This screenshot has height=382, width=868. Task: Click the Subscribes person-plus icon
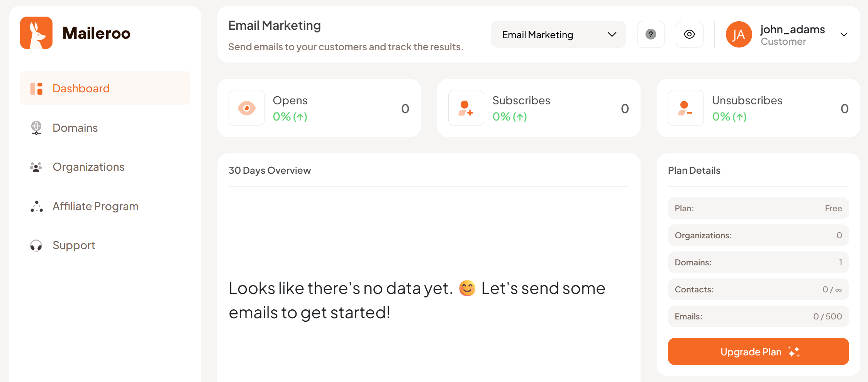(466, 108)
